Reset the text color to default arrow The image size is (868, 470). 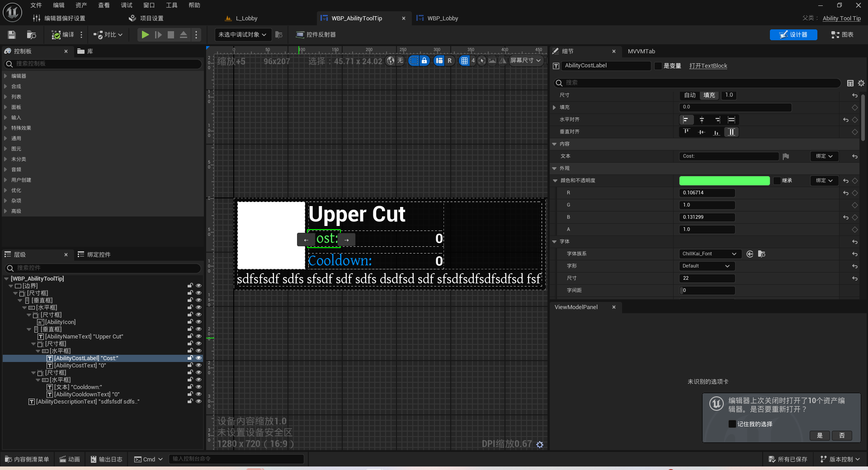click(846, 181)
